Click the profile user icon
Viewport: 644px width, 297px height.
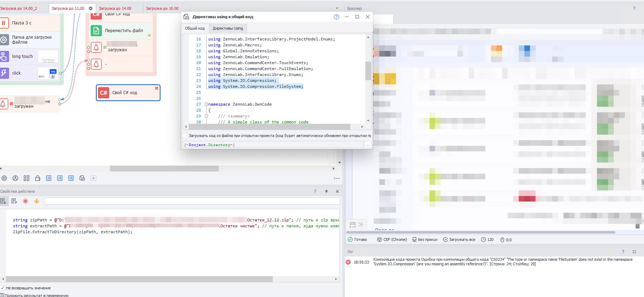coord(15,178)
